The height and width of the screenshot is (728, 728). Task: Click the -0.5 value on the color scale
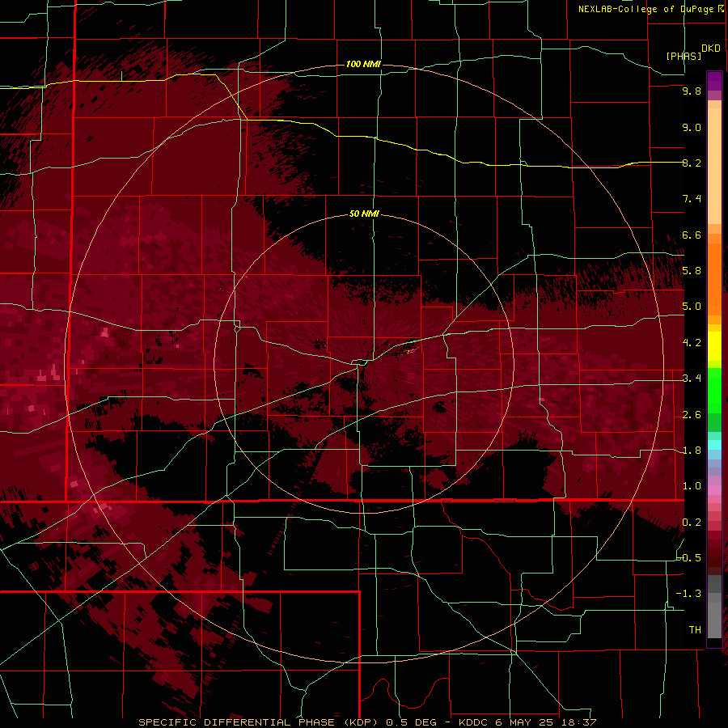688,558
